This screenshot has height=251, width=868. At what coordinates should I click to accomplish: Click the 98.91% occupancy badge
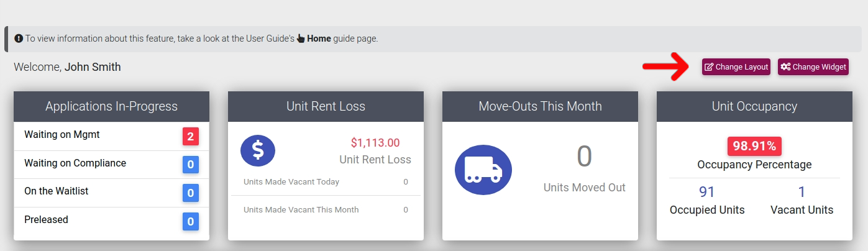click(x=754, y=146)
